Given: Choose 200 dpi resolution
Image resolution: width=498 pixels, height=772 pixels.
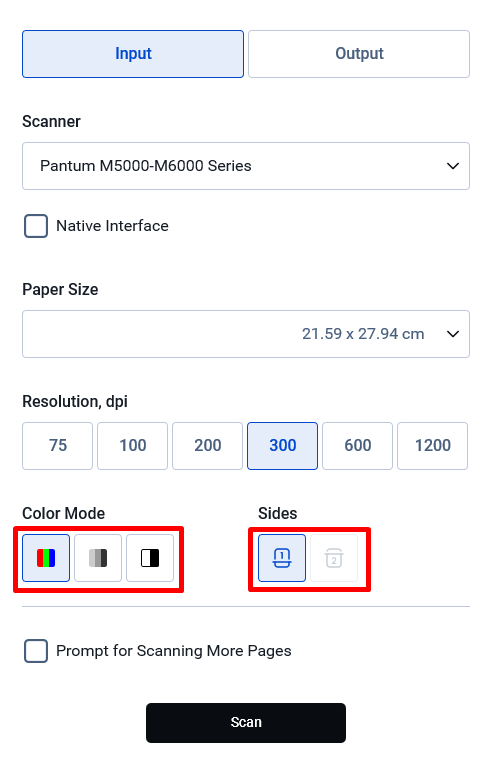Looking at the screenshot, I should [207, 446].
